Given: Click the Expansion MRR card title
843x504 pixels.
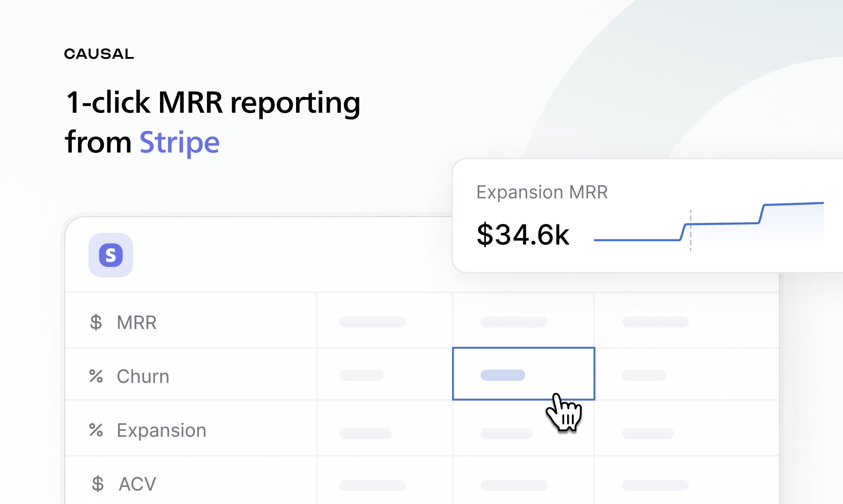Looking at the screenshot, I should [x=542, y=192].
